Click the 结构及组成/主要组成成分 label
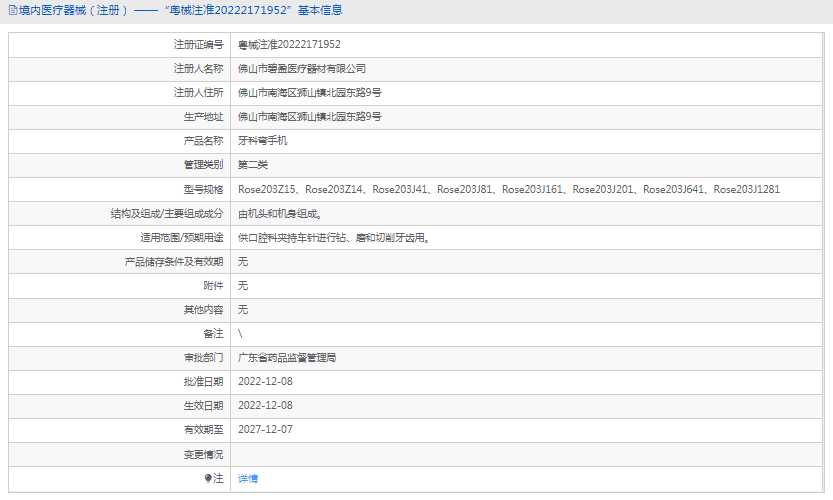This screenshot has width=833, height=500. [167, 214]
